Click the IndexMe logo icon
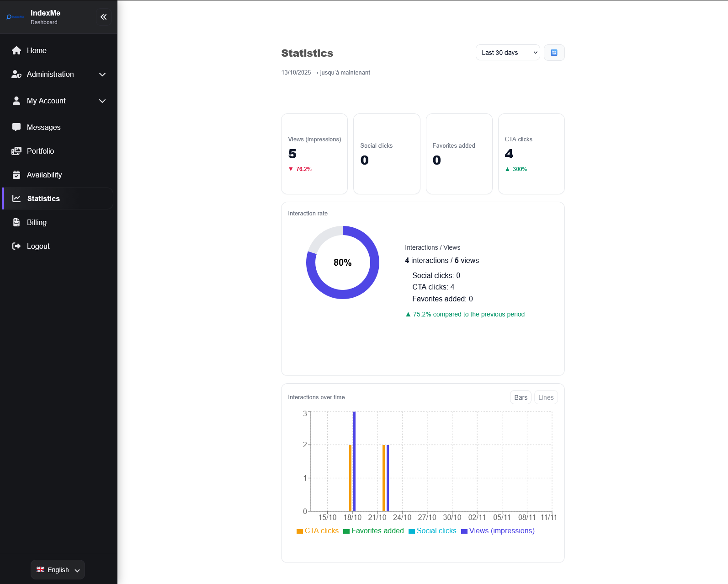 (x=15, y=17)
